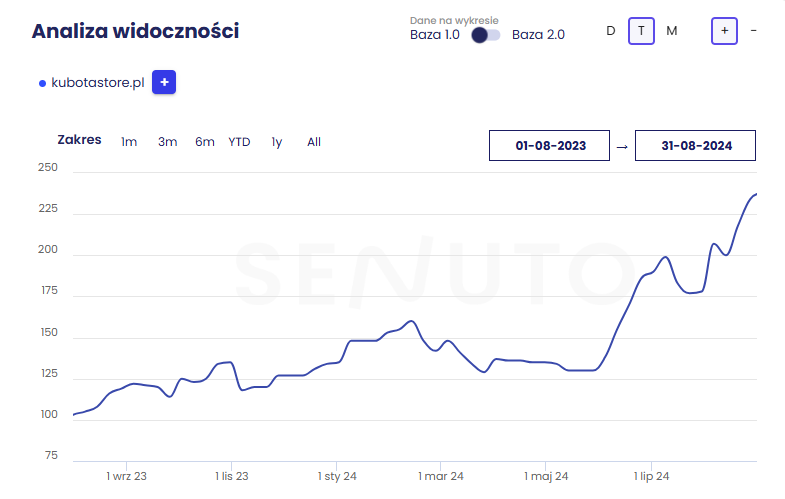Click the kubotastore.pl blue legend dot
The height and width of the screenshot is (499, 785).
click(42, 84)
